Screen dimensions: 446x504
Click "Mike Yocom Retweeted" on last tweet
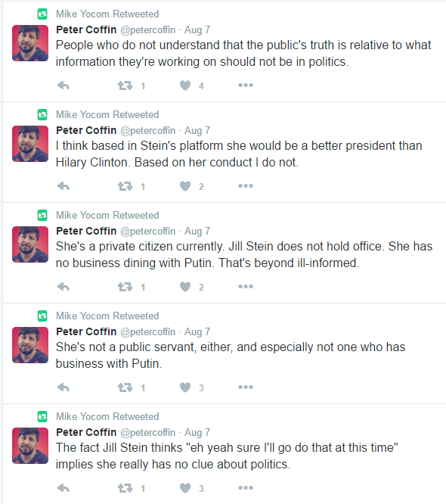[107, 416]
